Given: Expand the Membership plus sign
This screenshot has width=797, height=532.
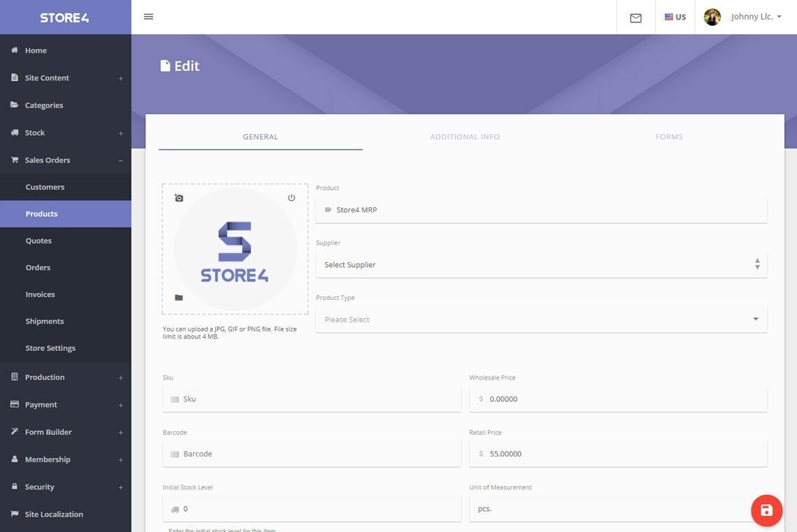Looking at the screenshot, I should pos(120,460).
